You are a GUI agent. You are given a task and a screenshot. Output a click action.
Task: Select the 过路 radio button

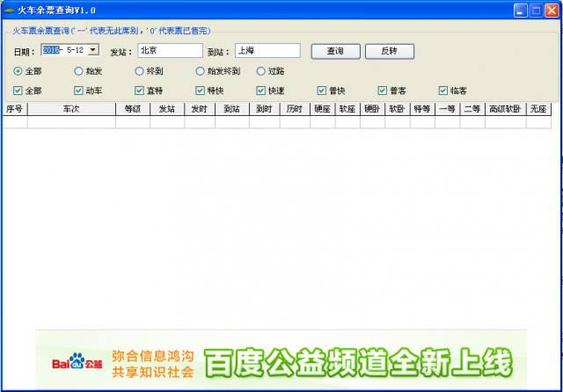261,71
